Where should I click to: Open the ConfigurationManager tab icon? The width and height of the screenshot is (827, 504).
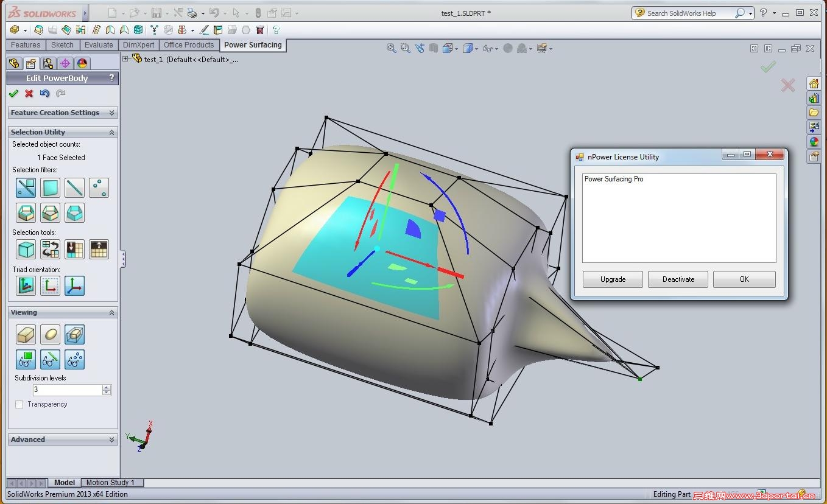48,63
